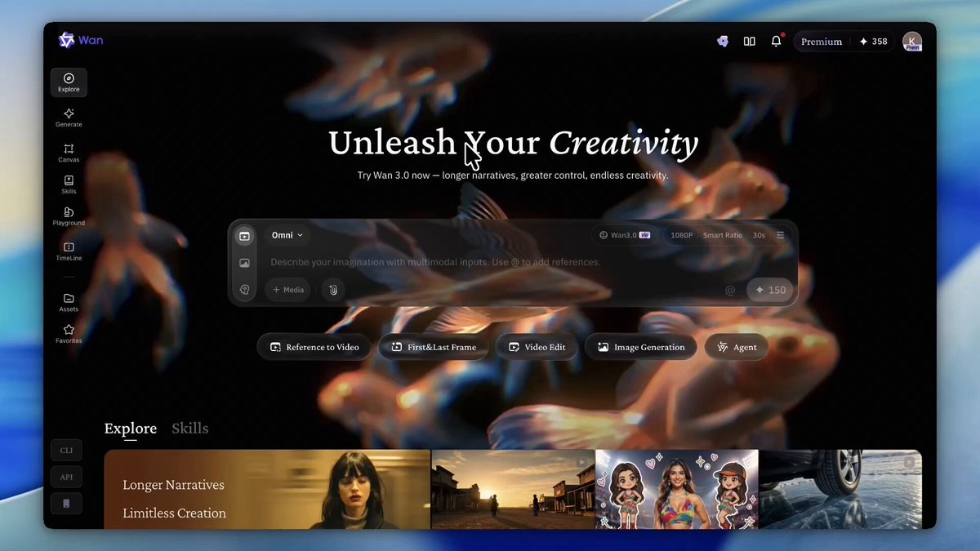Click the API button in sidebar

(x=66, y=477)
